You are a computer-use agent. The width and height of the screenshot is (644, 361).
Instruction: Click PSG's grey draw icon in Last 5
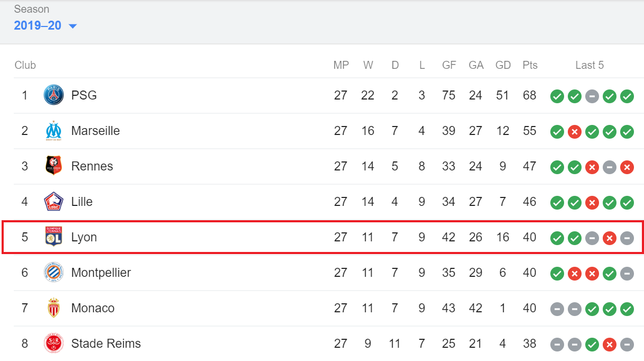[592, 96]
